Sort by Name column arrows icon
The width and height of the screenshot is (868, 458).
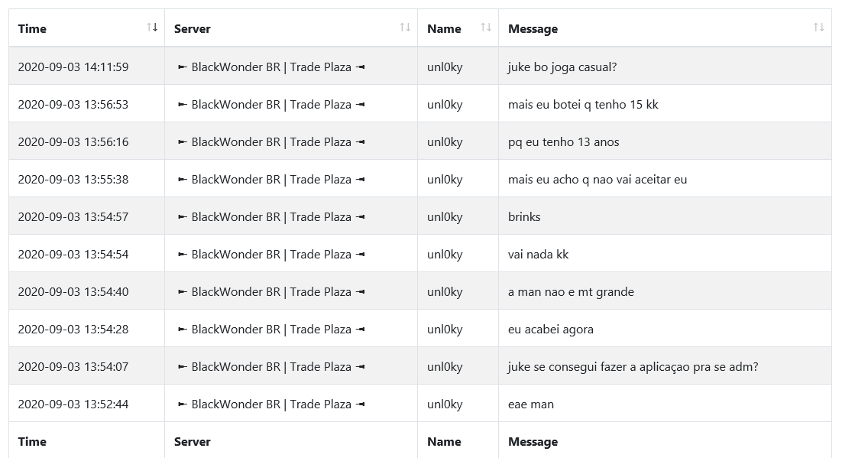click(x=486, y=27)
